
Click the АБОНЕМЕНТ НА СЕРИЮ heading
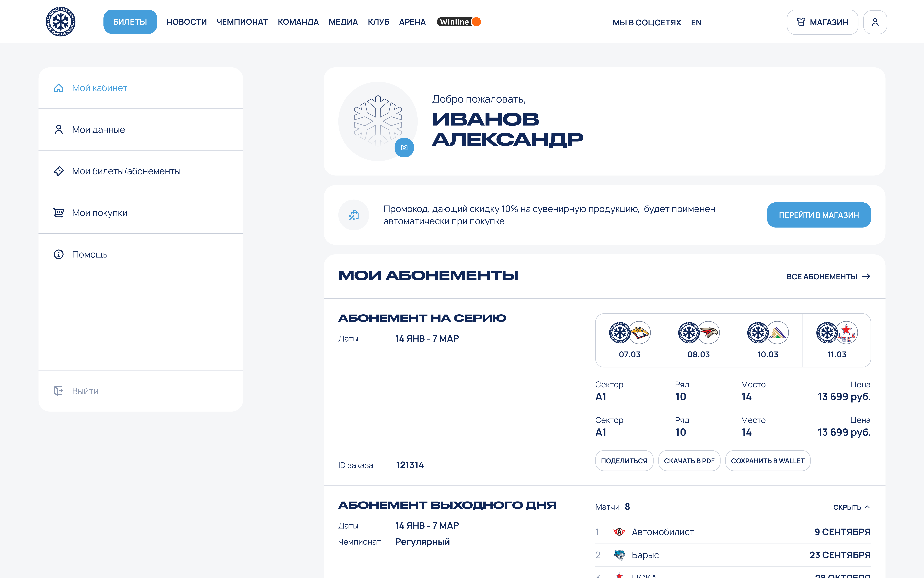(422, 318)
